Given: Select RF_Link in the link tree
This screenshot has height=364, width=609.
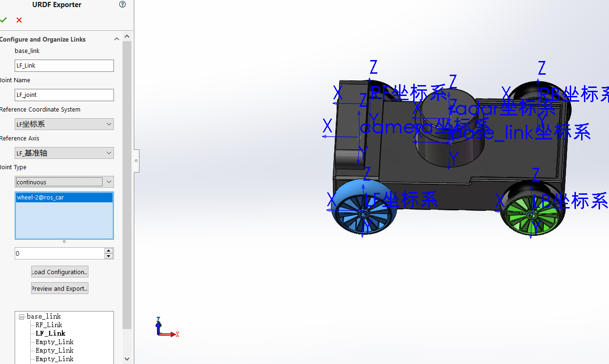Looking at the screenshot, I should [49, 325].
